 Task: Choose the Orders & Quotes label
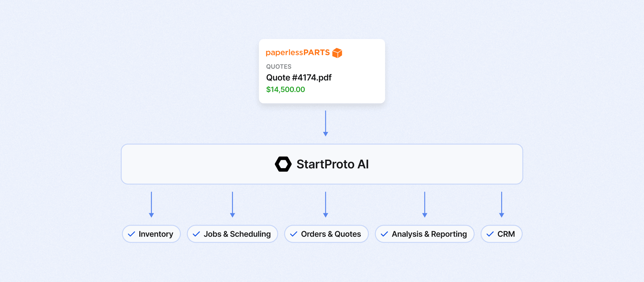[331, 234]
